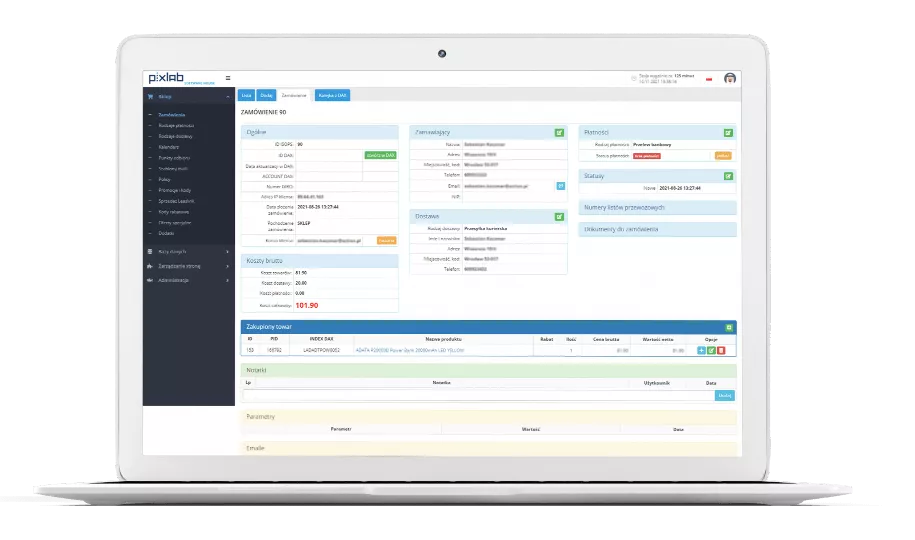Viewport: 915px width, 540px height.
Task: Click the Dodaj button in Notatki
Action: click(x=724, y=396)
